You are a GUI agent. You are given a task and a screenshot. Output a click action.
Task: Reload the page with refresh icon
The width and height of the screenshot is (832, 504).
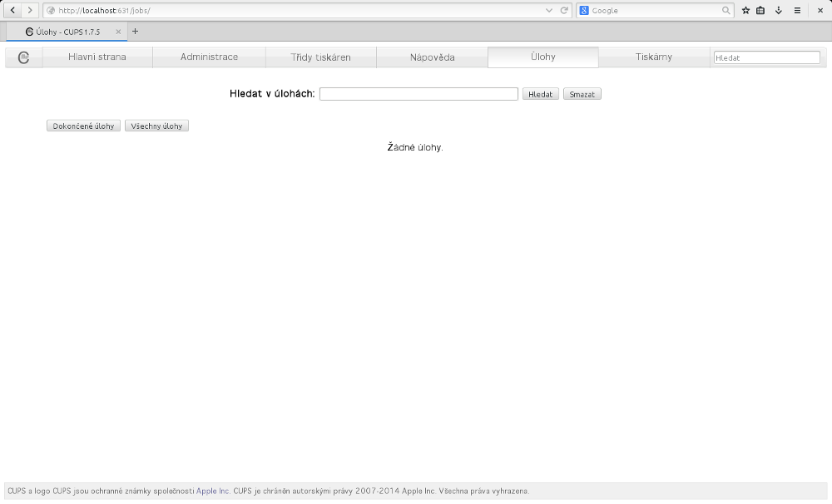(x=564, y=10)
